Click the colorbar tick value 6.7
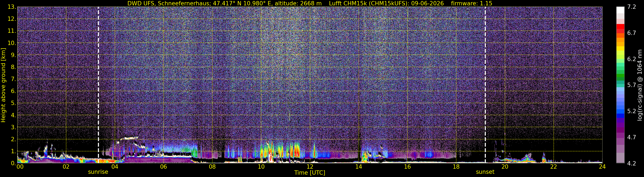Viewport: 644px width, 177px height. pos(632,33)
